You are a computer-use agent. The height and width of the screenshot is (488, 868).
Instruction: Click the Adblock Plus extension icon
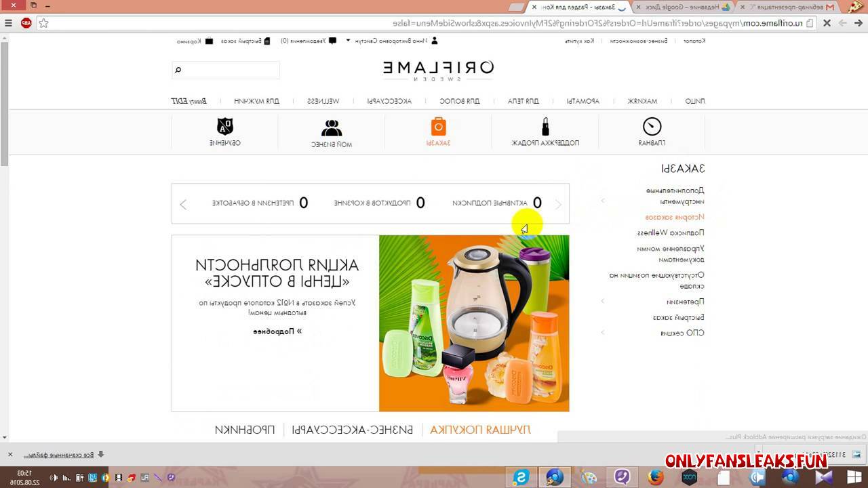pyautogui.click(x=26, y=23)
